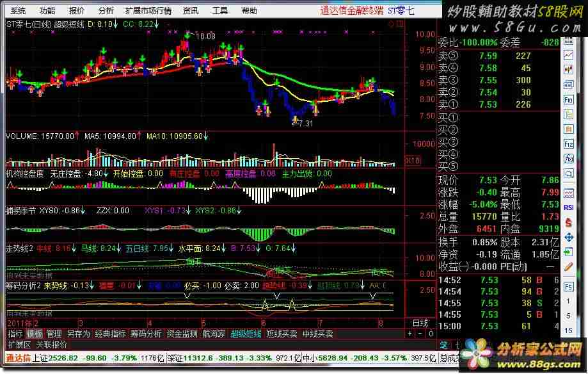Screen dimensions: 588x374
Task: Click the 15:00 last trade row
Action: coord(498,326)
